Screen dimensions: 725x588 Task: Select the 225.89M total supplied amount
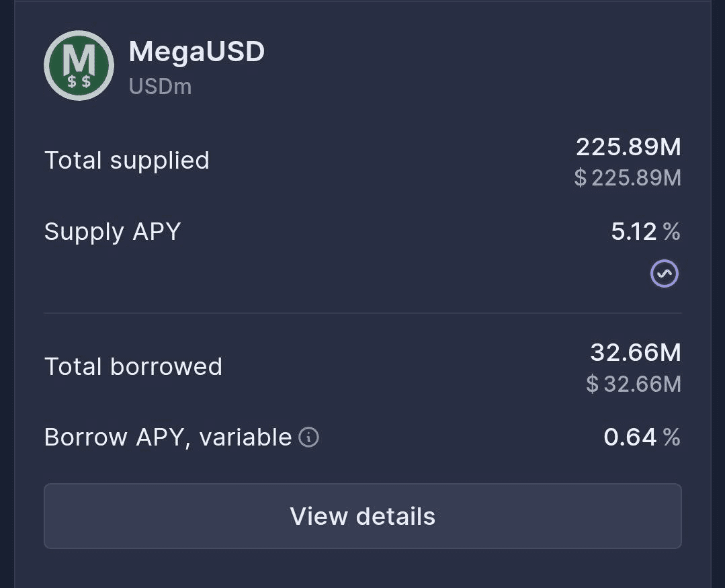(x=628, y=146)
